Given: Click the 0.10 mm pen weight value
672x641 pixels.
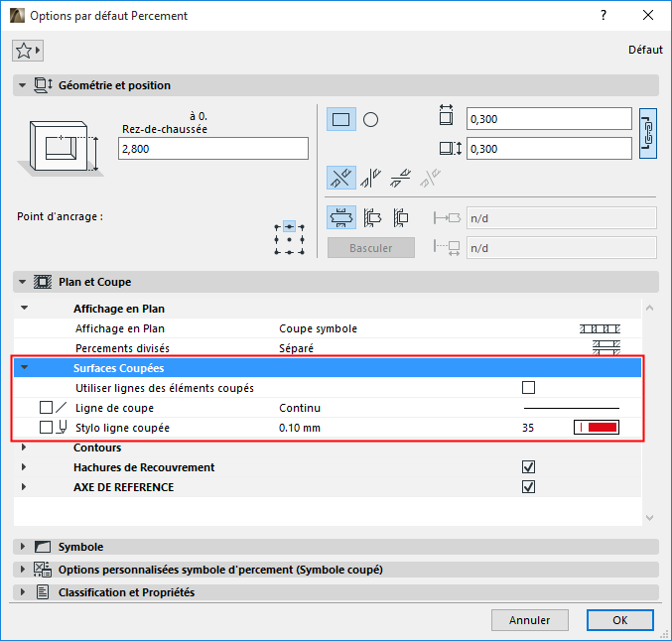Looking at the screenshot, I should [300, 428].
